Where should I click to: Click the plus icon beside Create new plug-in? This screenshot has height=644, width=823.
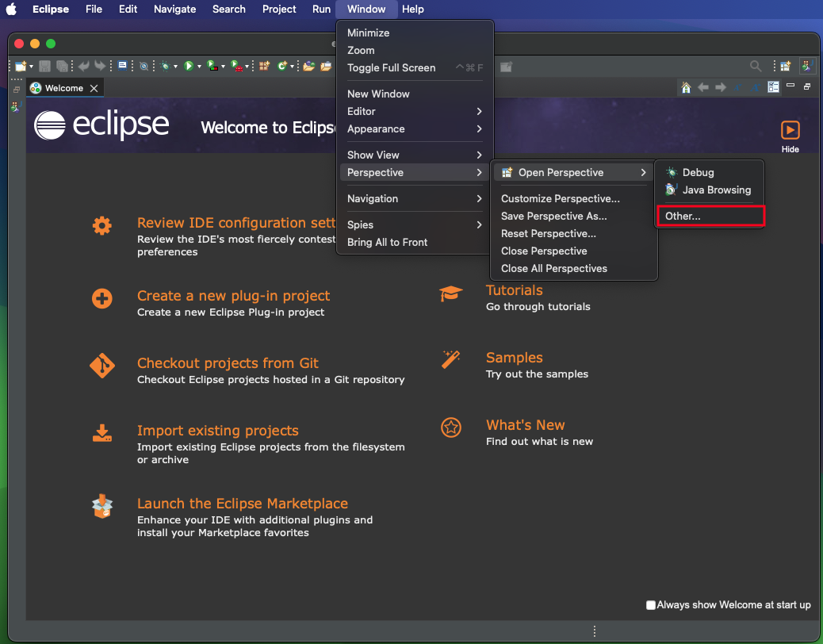point(101,299)
